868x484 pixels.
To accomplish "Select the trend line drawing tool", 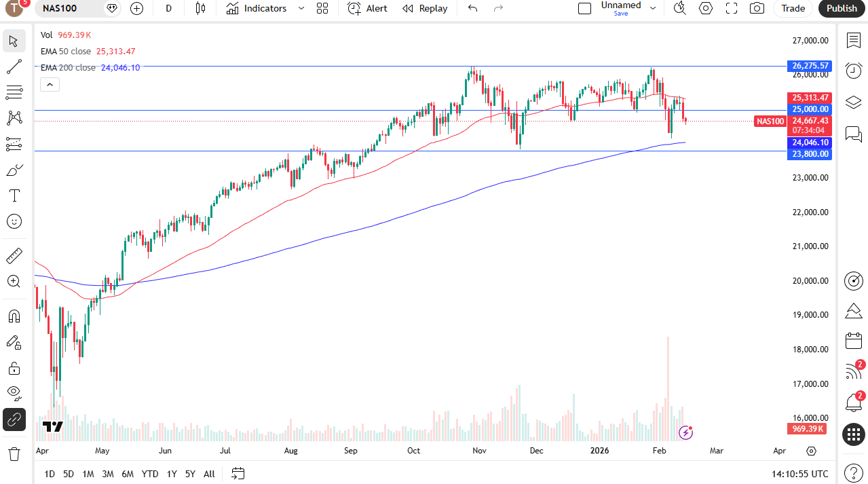I will 14,67.
